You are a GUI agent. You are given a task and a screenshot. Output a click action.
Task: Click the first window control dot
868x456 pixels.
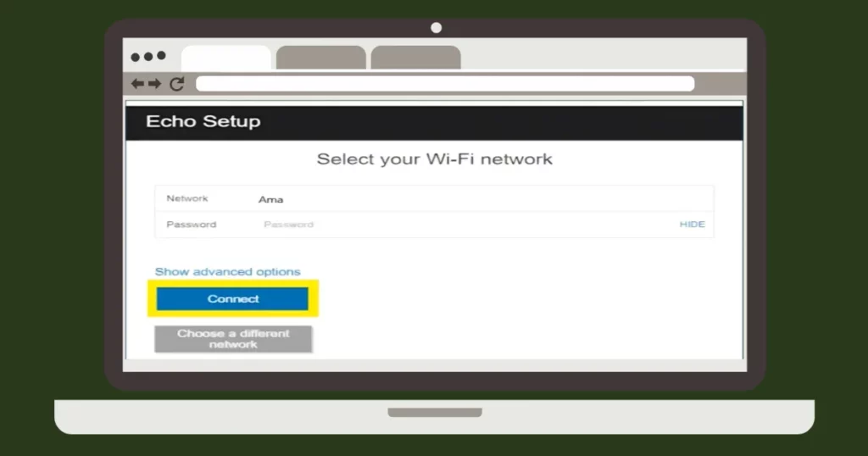click(135, 57)
